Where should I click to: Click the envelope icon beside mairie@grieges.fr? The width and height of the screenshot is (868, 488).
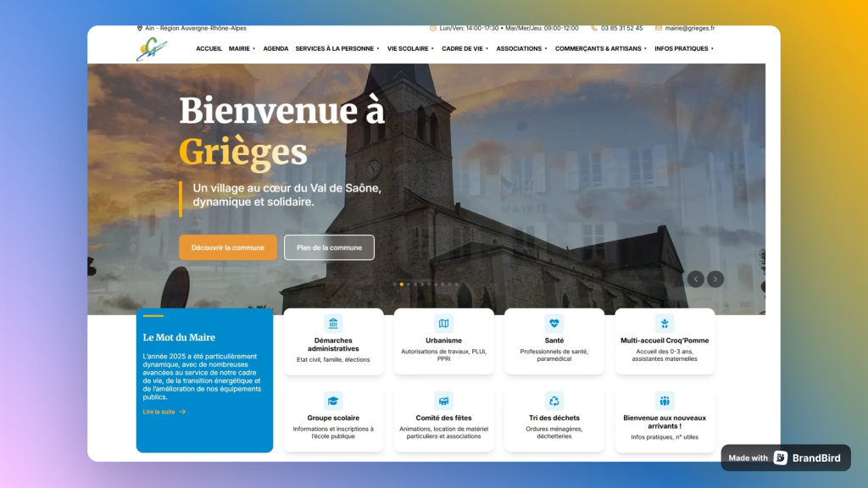(x=659, y=28)
